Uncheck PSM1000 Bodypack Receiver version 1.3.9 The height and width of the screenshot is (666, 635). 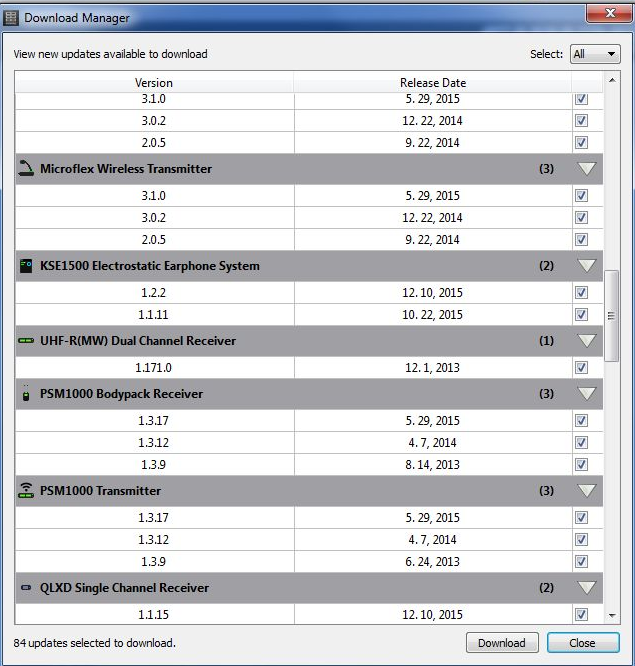pyautogui.click(x=581, y=465)
